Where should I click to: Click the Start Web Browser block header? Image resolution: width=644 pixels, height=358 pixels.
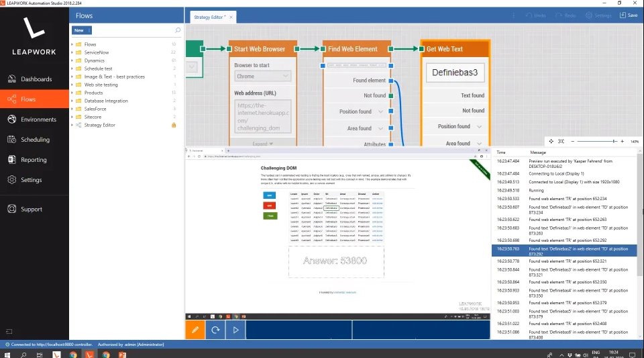[263, 49]
